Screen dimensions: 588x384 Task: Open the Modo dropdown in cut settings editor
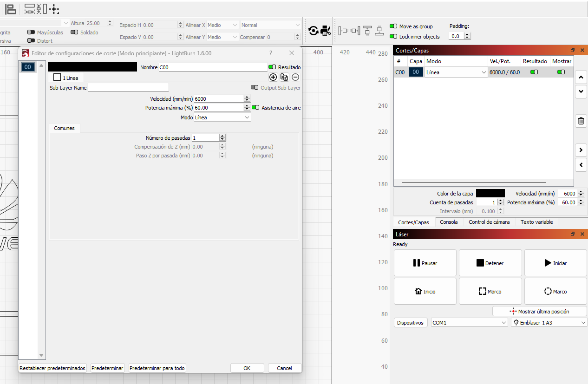tap(222, 117)
